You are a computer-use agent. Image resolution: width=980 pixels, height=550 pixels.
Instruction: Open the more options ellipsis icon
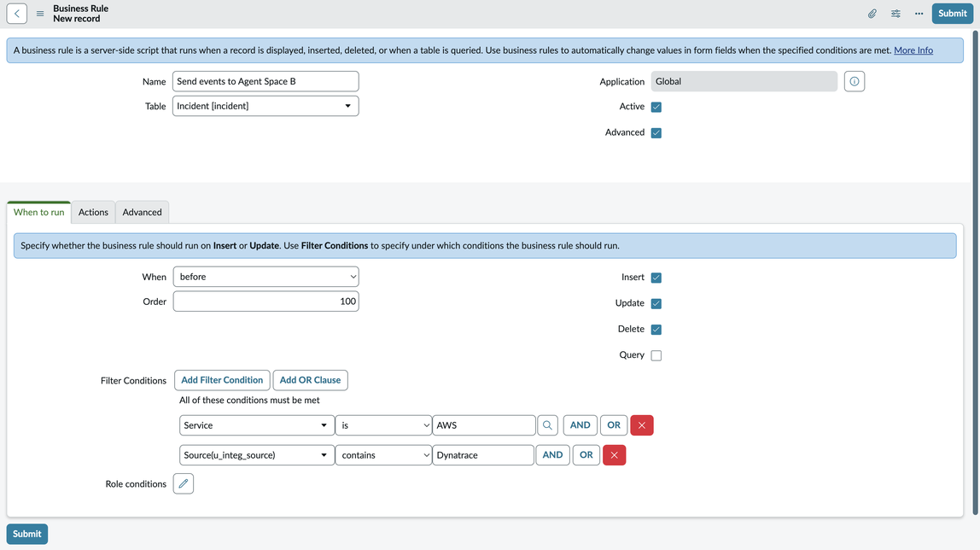[x=919, y=14]
